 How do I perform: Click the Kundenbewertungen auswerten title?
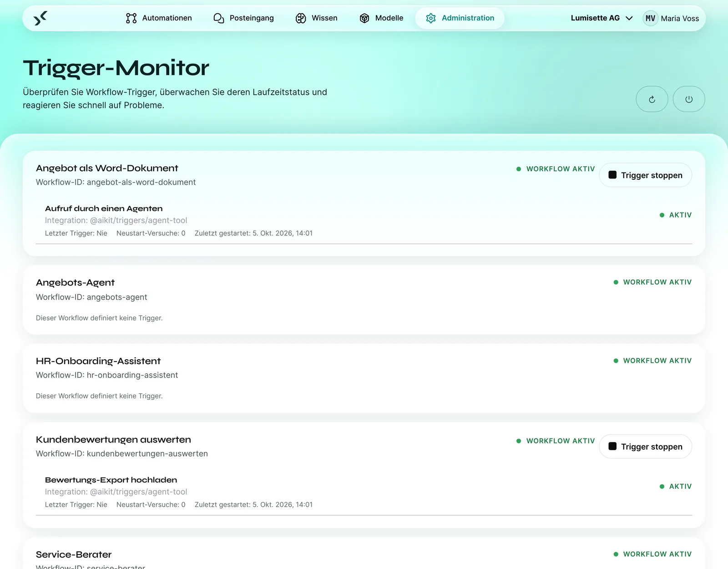pos(113,440)
